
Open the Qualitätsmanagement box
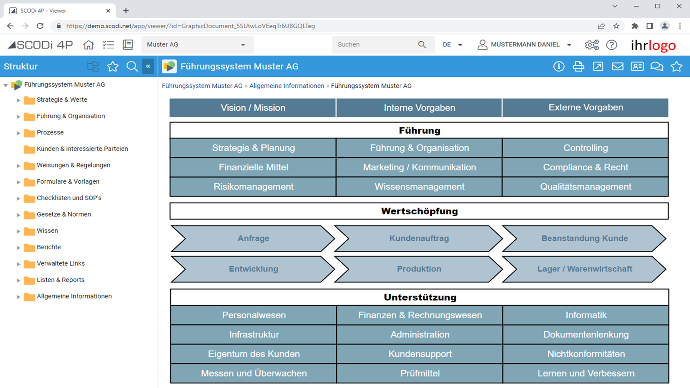tap(586, 187)
